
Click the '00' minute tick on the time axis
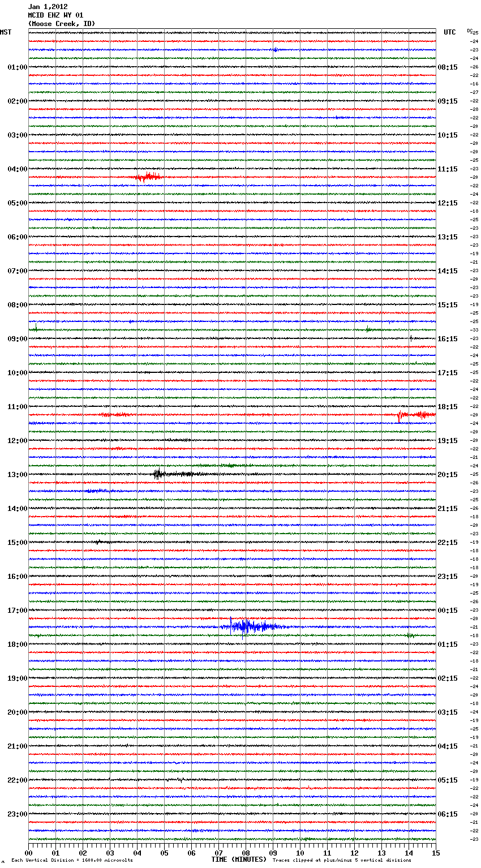coord(28,853)
